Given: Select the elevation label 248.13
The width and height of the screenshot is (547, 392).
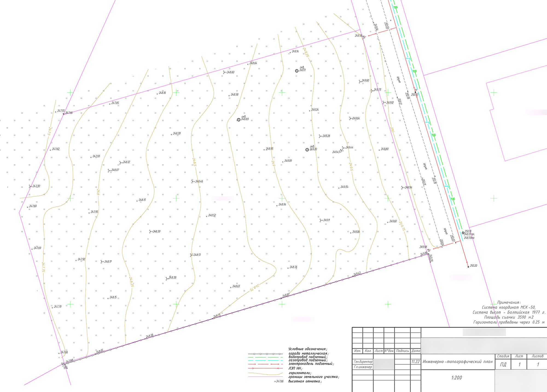Looking at the screenshot, I should coord(142,200).
